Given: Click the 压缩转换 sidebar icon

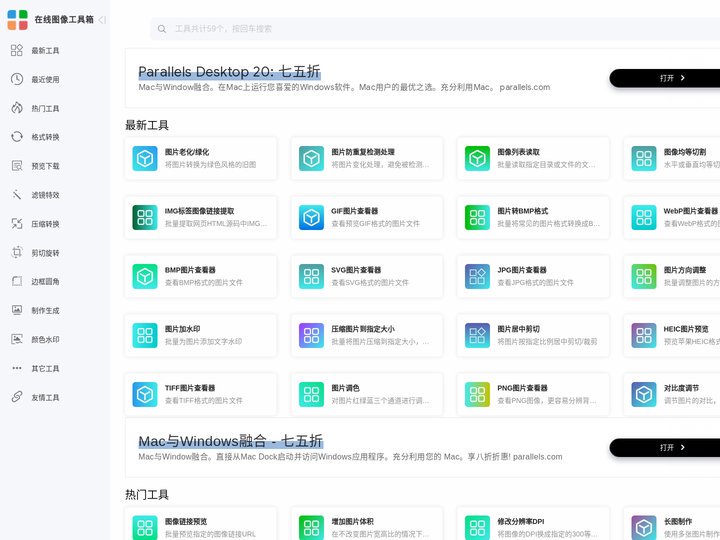Looking at the screenshot, I should [x=17, y=224].
